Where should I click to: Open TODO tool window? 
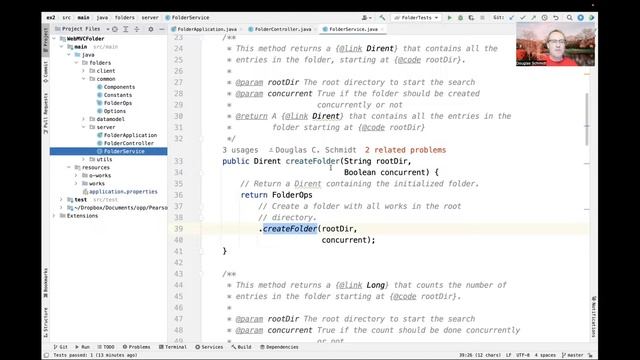pos(106,347)
